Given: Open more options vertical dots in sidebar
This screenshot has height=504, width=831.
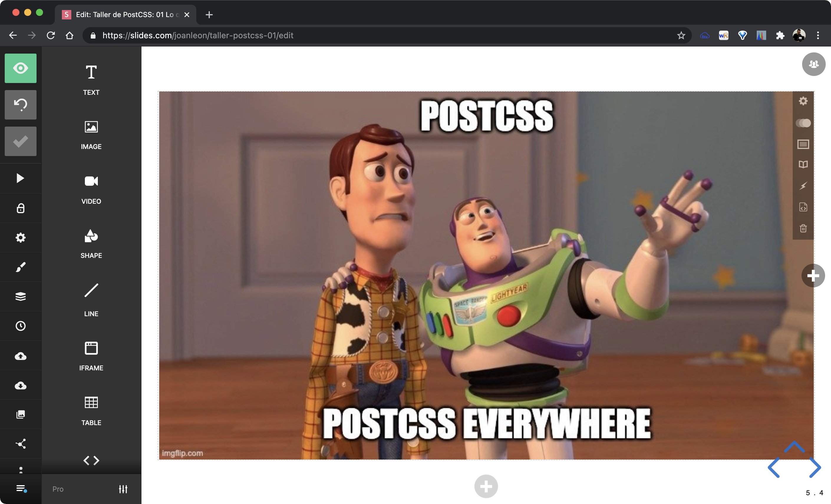Looking at the screenshot, I should click(21, 470).
